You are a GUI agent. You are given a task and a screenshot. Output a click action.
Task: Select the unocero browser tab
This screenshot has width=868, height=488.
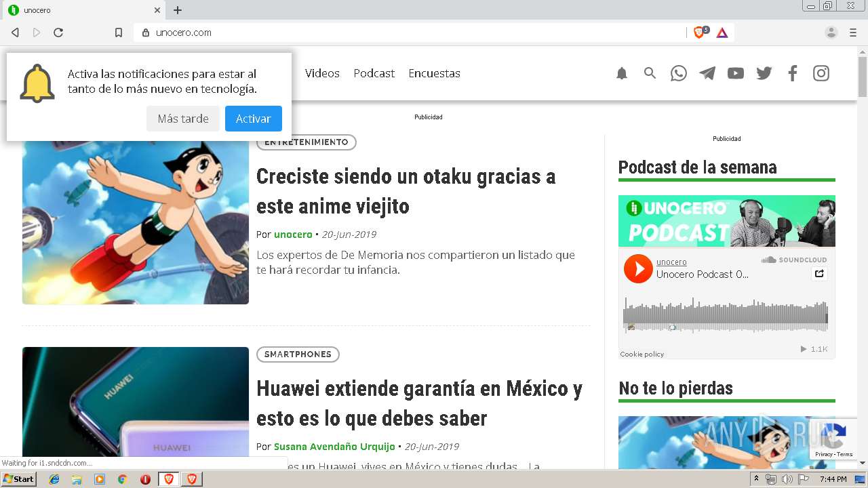click(83, 10)
